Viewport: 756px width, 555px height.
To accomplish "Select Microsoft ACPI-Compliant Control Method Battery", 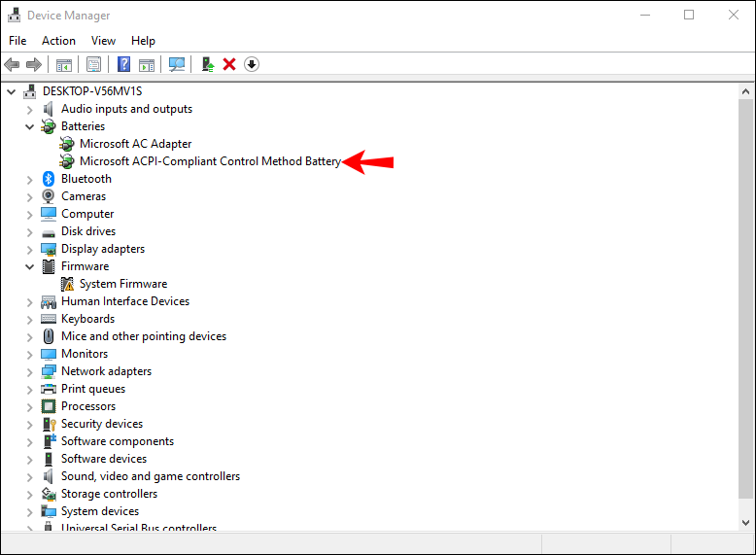I will tap(210, 161).
